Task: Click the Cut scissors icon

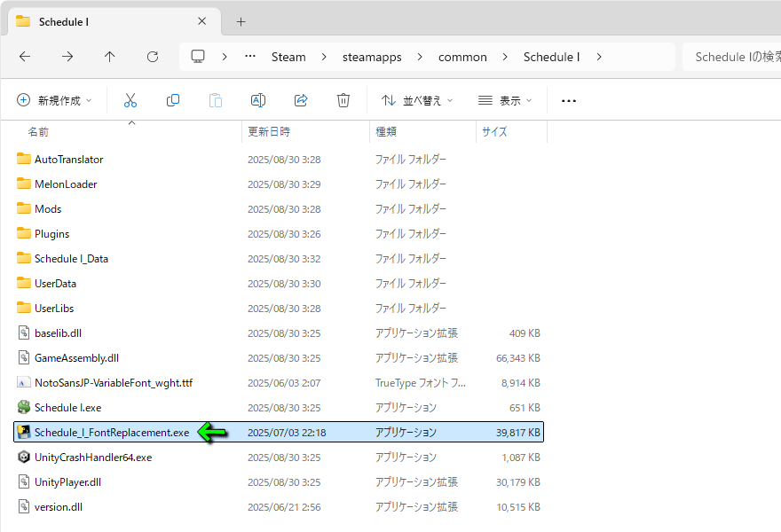Action: click(130, 100)
